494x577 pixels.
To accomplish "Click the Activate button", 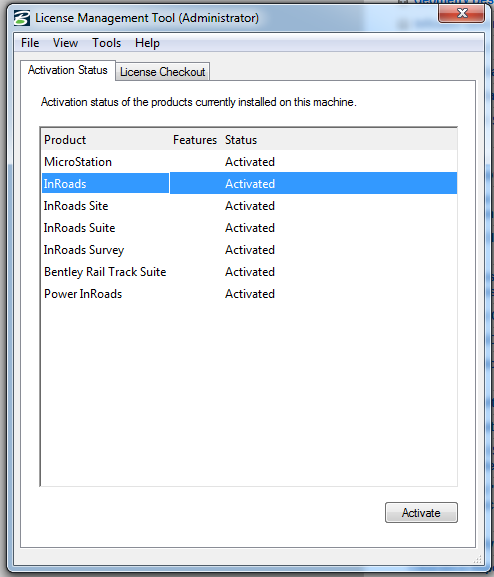I will click(421, 512).
